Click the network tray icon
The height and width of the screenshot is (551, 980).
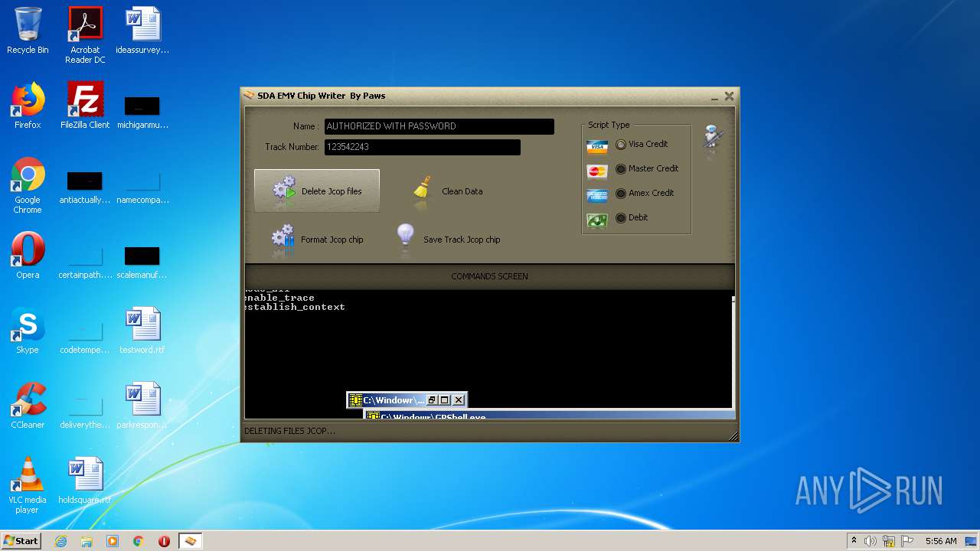point(889,541)
